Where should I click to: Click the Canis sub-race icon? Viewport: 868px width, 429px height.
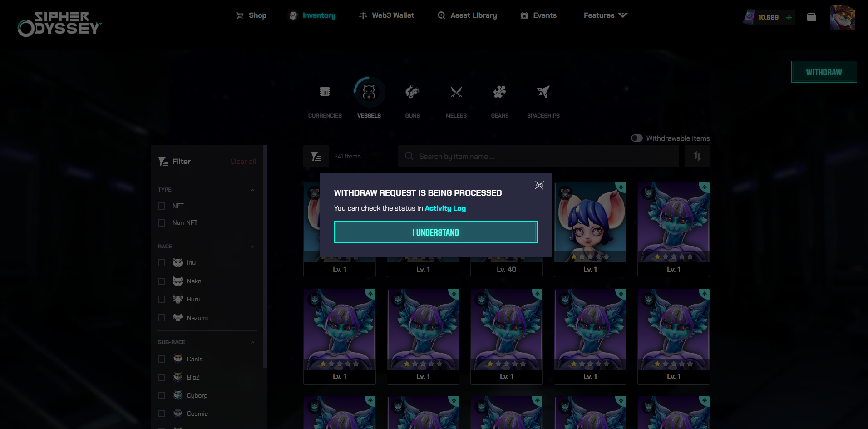coord(178,359)
